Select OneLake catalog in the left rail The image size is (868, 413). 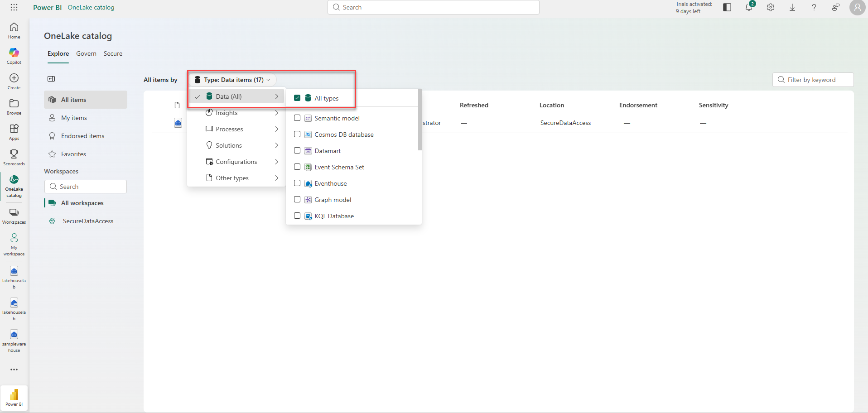point(14,186)
